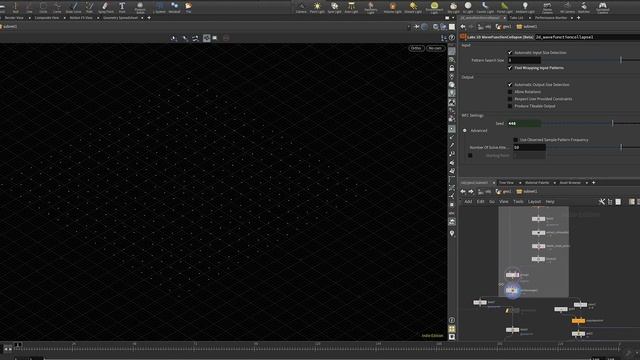This screenshot has width=640, height=360.
Task: Add a new tab to viewport pane
Action: 149,18
